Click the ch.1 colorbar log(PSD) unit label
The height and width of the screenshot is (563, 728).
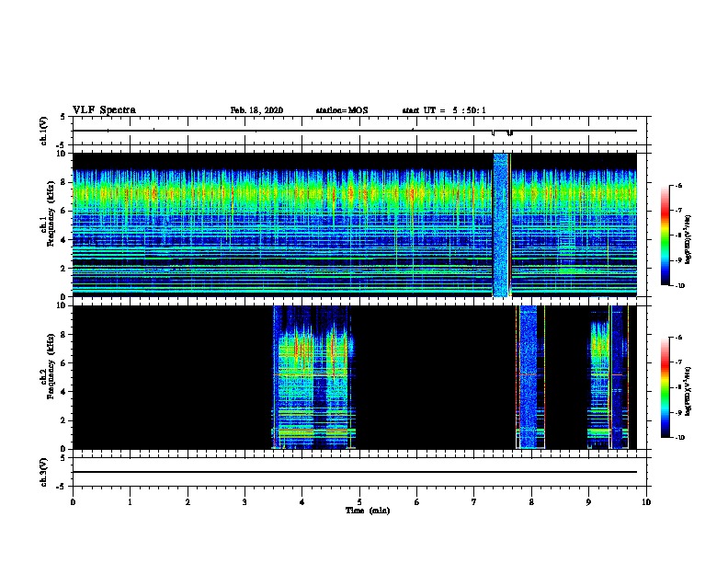(688, 239)
